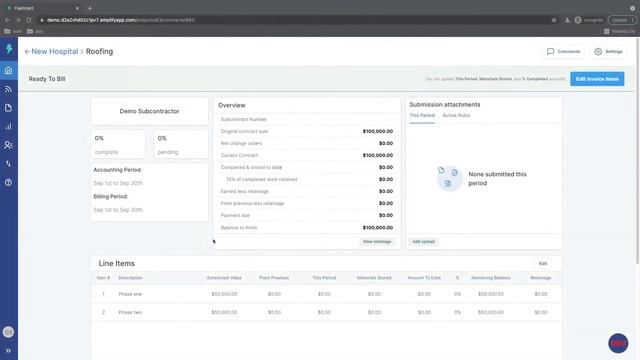Open the New Hospital breadcrumb link
The height and width of the screenshot is (360, 640).
point(55,51)
